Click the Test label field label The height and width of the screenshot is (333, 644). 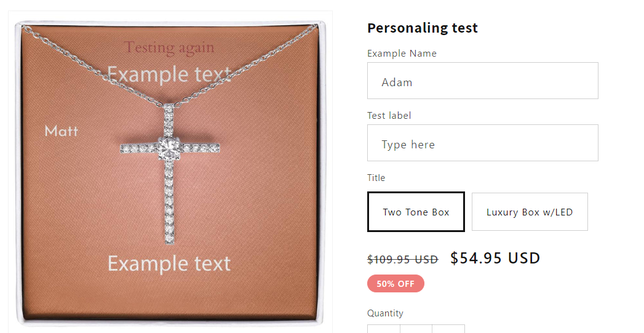click(389, 116)
